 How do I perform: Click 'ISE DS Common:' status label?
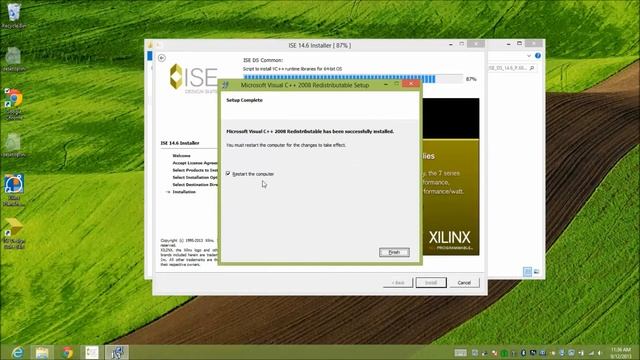pos(263,60)
